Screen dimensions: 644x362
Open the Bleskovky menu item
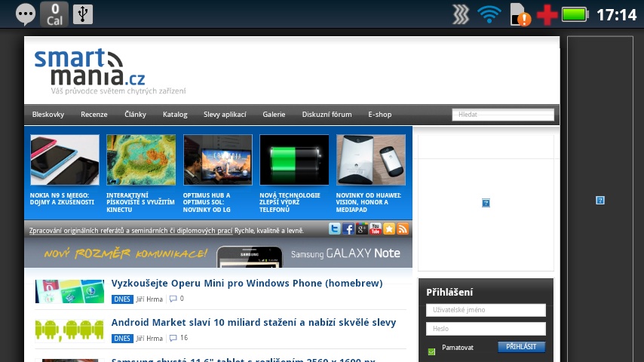click(x=48, y=115)
